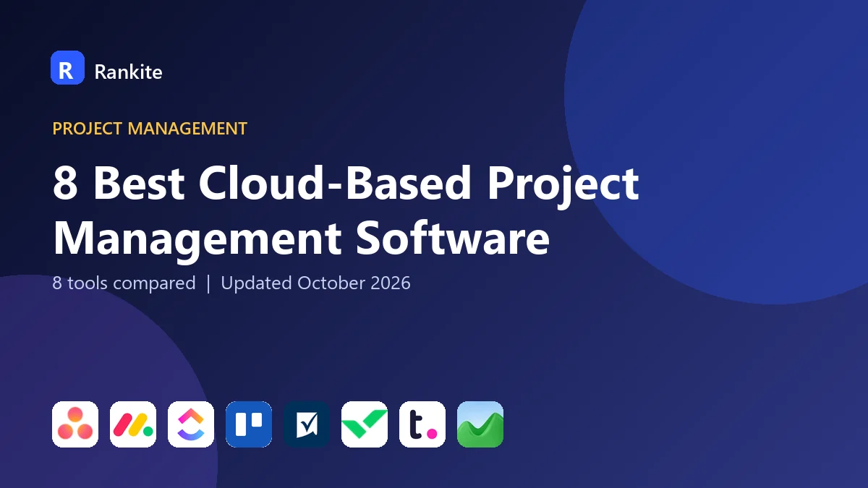Viewport: 868px width, 488px height.
Task: Click the Asana three-dot logo icon
Action: (75, 424)
